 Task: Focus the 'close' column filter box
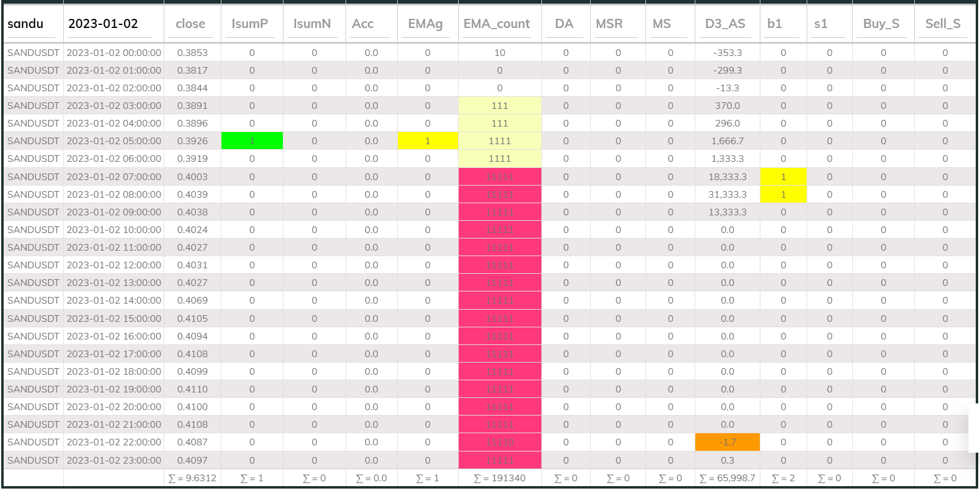click(190, 24)
